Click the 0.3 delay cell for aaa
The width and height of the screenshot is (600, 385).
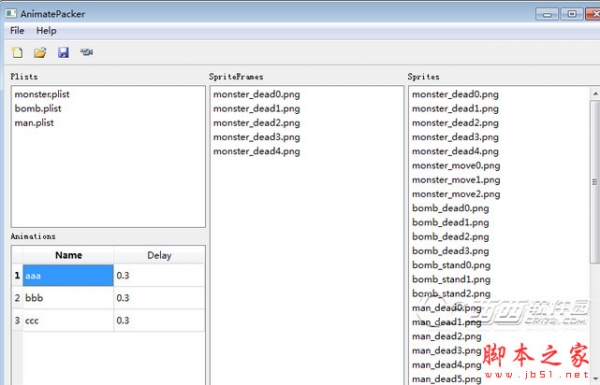[x=159, y=275]
